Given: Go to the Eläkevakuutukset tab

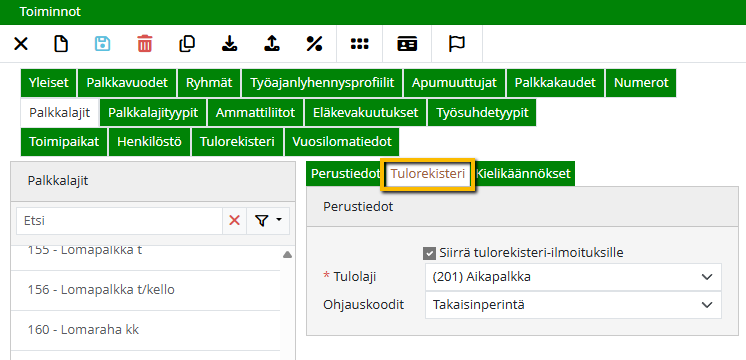Looking at the screenshot, I should coord(365,113).
